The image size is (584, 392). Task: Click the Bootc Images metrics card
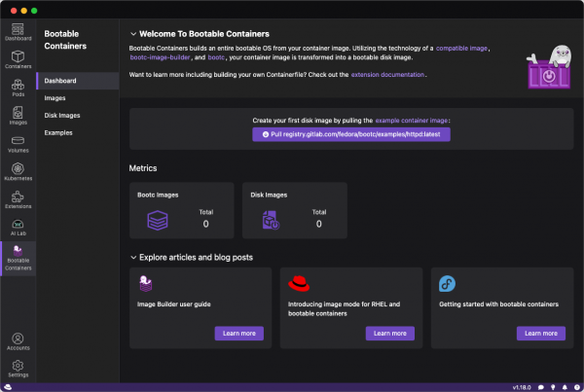click(x=182, y=210)
